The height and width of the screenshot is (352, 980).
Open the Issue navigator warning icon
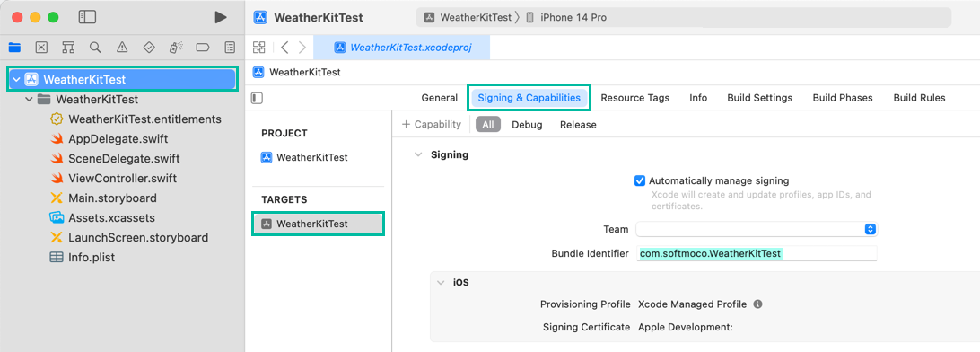[122, 47]
